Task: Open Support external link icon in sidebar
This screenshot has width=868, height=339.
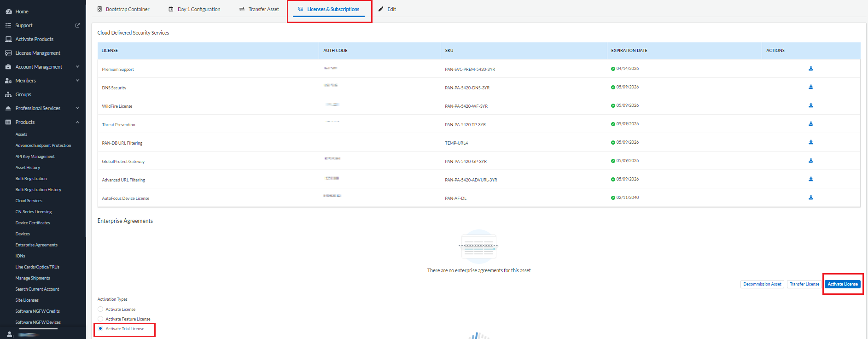Action: (x=77, y=25)
